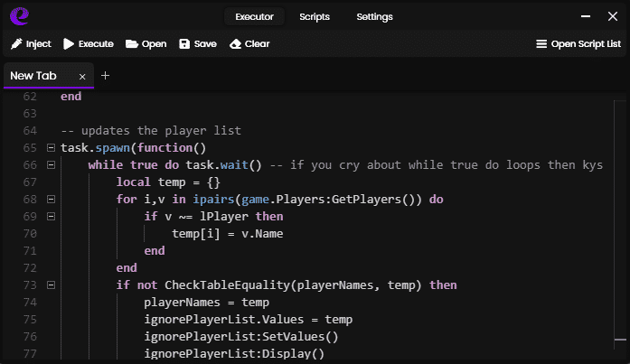The height and width of the screenshot is (364, 630).
Task: Click the 'end' keyword on line 71
Action: (155, 251)
